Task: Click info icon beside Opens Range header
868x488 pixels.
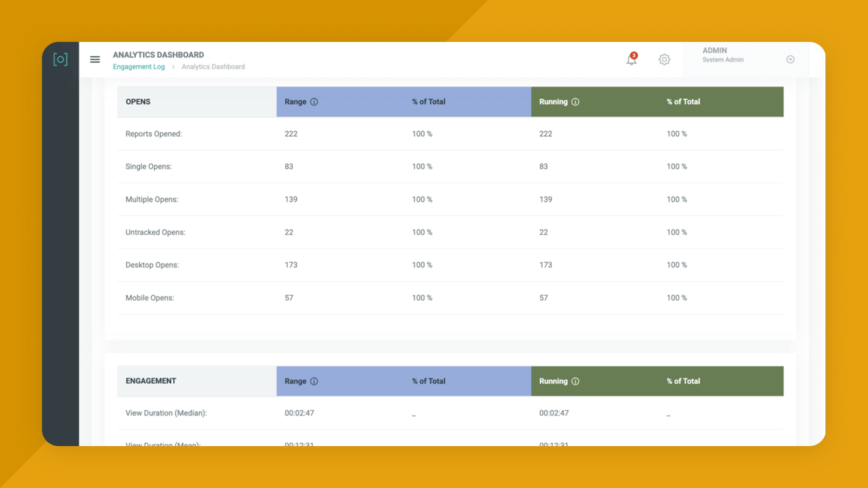Action: (314, 102)
